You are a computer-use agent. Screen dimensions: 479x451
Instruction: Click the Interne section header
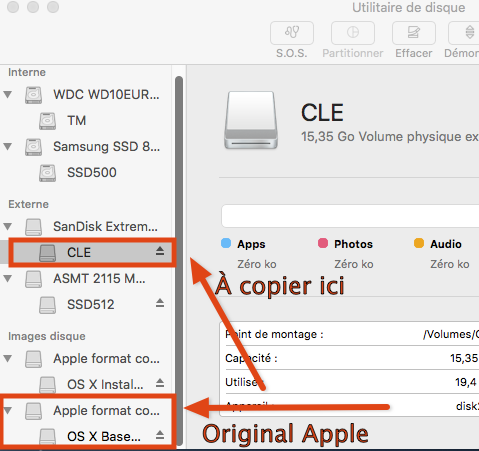27,72
